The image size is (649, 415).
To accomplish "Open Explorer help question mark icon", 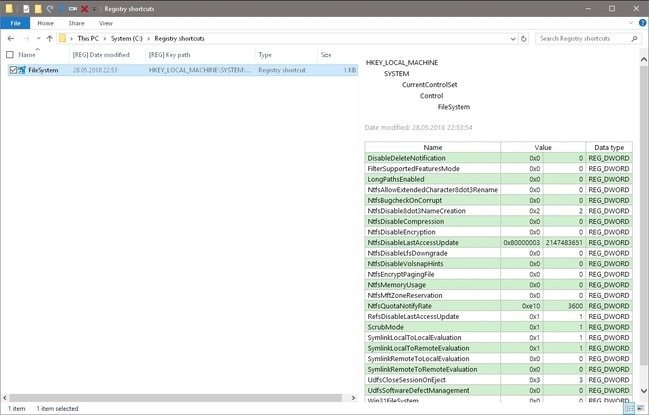I will 640,22.
